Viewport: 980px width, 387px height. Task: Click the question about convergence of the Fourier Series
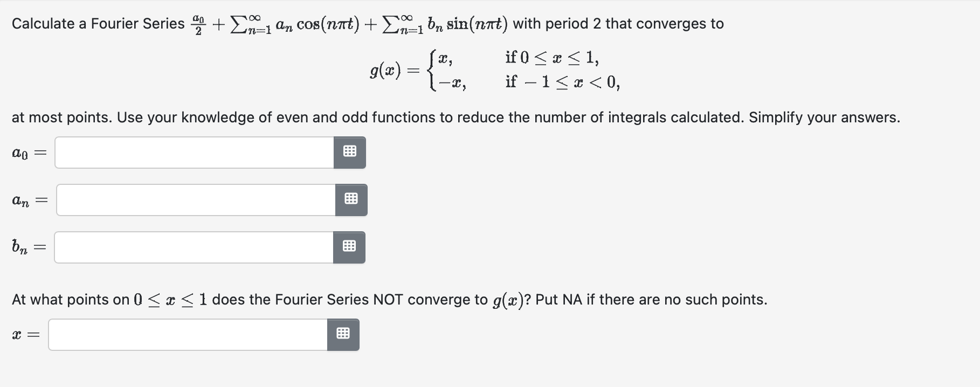click(x=388, y=299)
